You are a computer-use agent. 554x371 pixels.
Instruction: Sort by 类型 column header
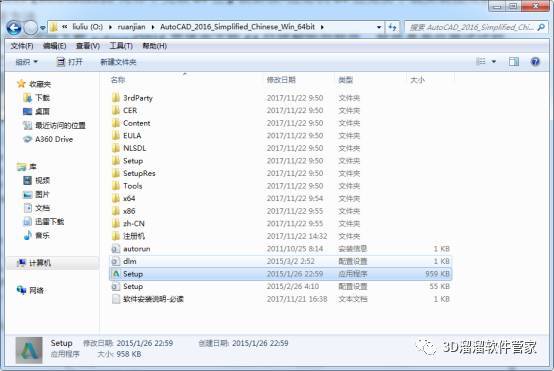[345, 80]
